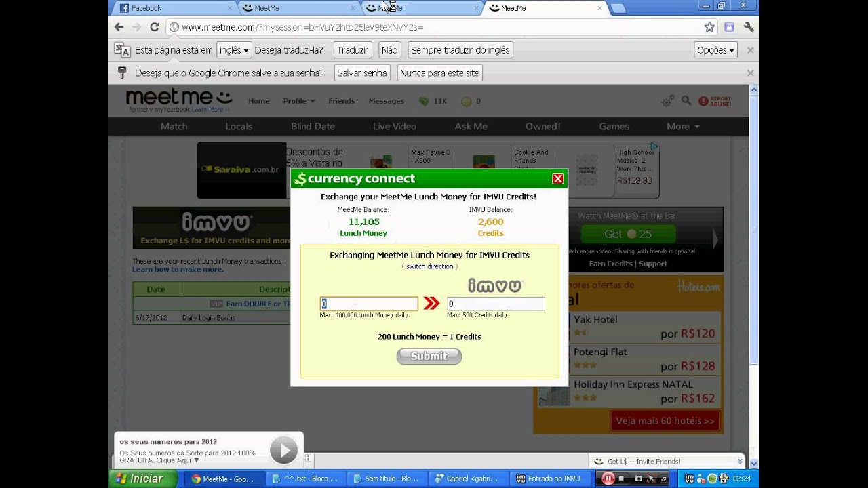This screenshot has width=868, height=488.
Task: Switch to the Sem título Bloco taskbar window
Action: click(389, 479)
